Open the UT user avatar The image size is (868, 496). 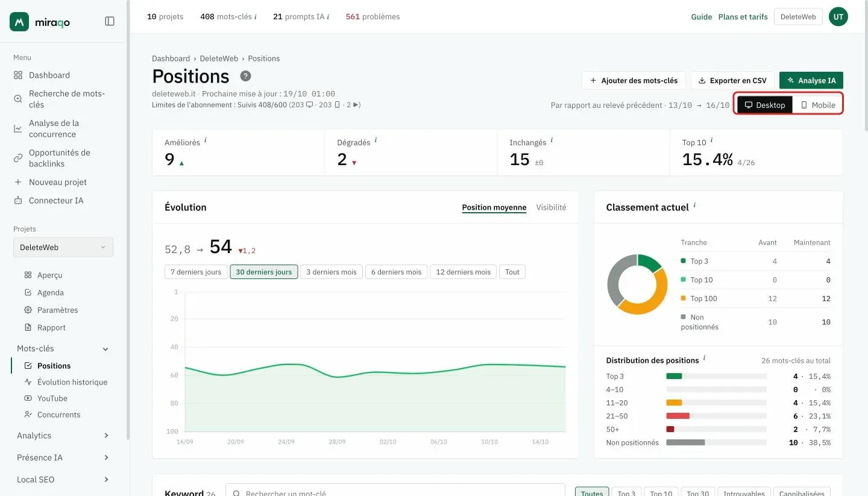[x=838, y=17]
